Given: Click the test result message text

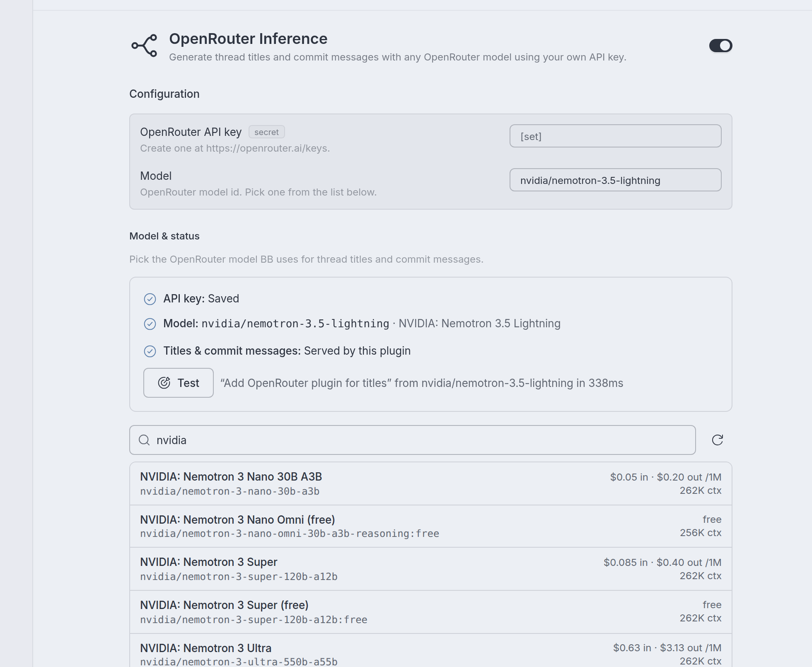Looking at the screenshot, I should click(422, 383).
